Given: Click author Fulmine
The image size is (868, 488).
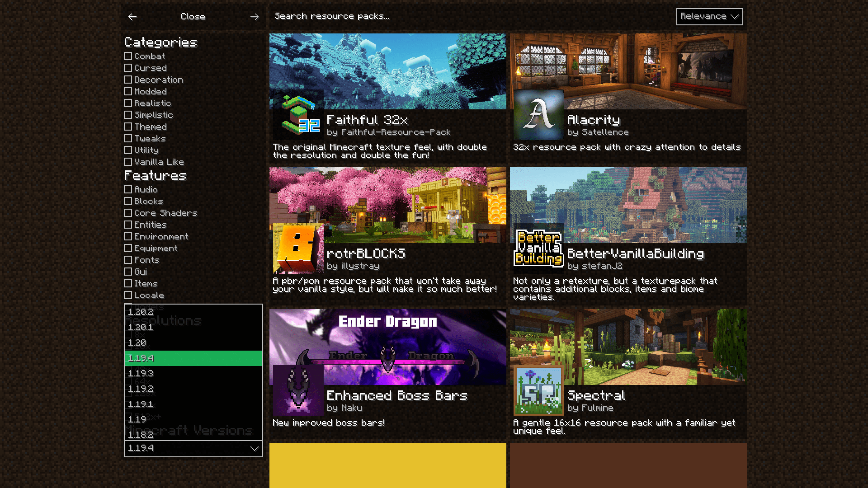Looking at the screenshot, I should [x=597, y=408].
